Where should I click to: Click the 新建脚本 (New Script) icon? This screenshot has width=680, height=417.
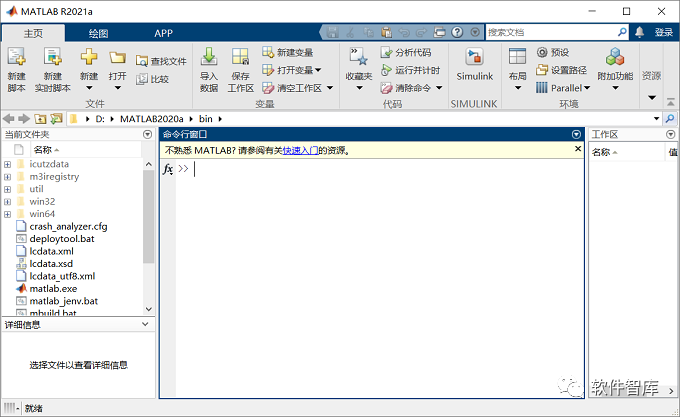[x=16, y=57]
